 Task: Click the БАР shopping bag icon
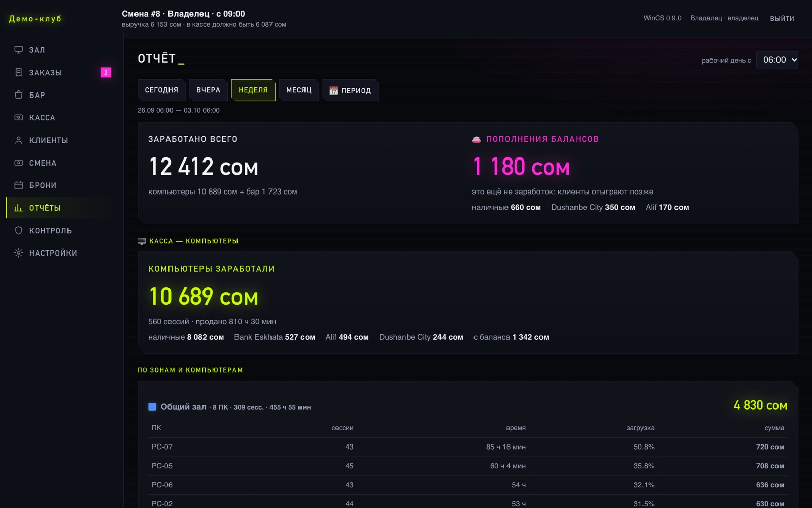tap(19, 95)
